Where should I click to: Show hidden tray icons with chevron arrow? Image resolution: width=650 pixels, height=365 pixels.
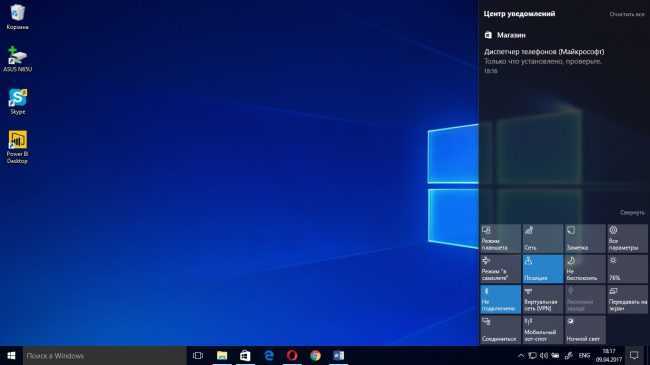click(x=521, y=356)
